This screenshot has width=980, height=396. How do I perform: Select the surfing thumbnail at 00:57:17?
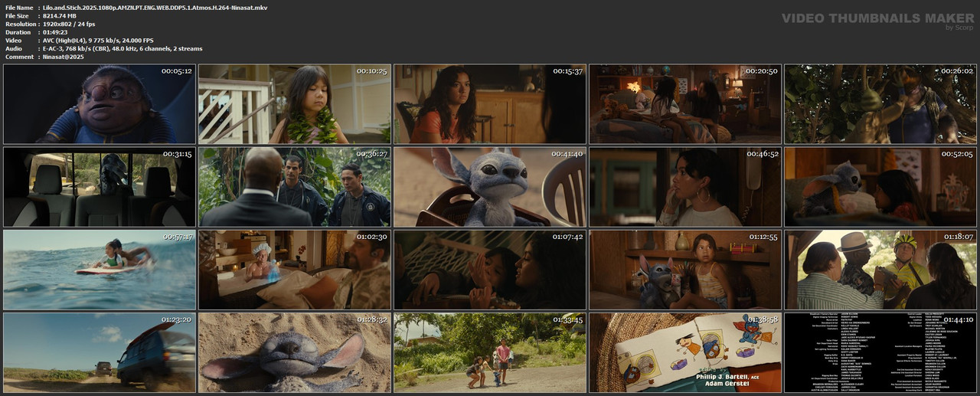coord(100,270)
